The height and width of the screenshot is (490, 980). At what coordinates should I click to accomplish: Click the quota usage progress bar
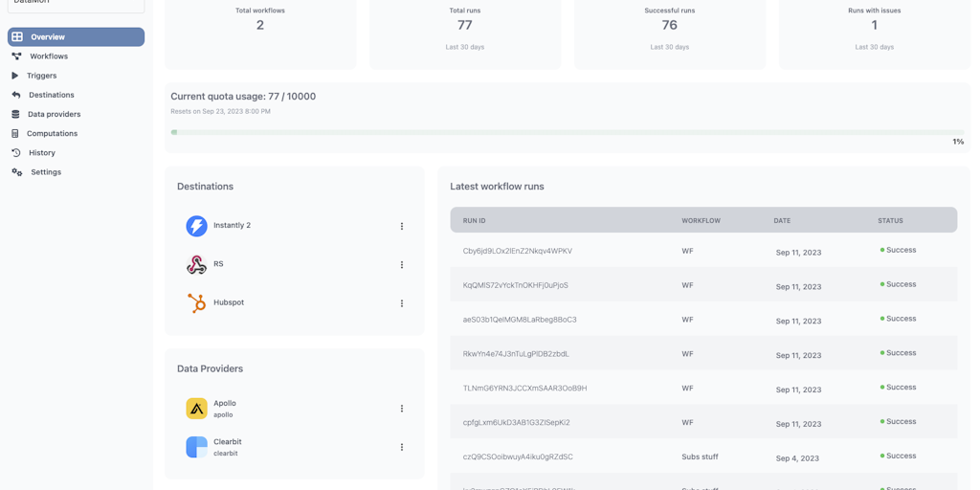point(567,132)
